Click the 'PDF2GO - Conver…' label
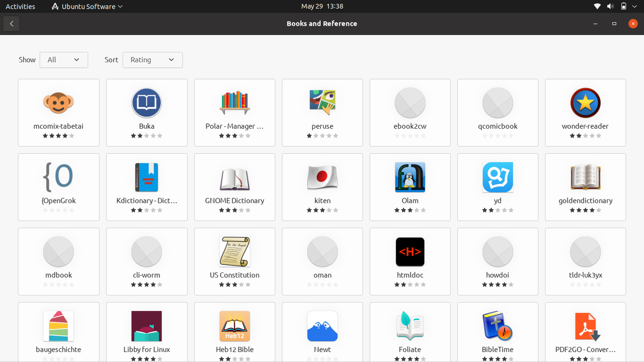Image resolution: width=644 pixels, height=362 pixels. pos(586,349)
